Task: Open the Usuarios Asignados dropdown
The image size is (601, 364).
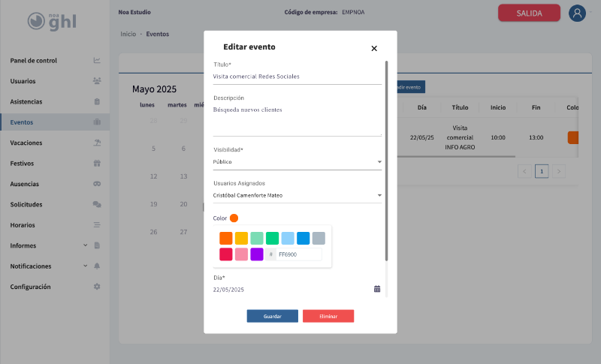Action: pos(379,196)
